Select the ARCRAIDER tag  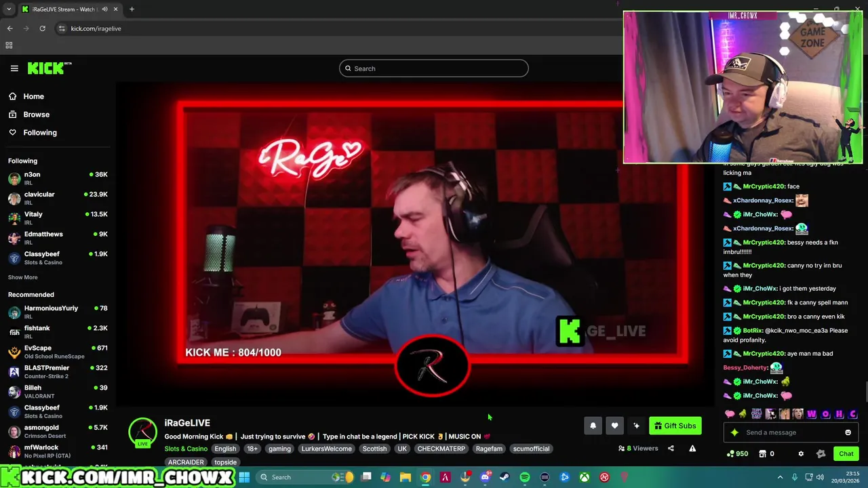[x=186, y=462]
